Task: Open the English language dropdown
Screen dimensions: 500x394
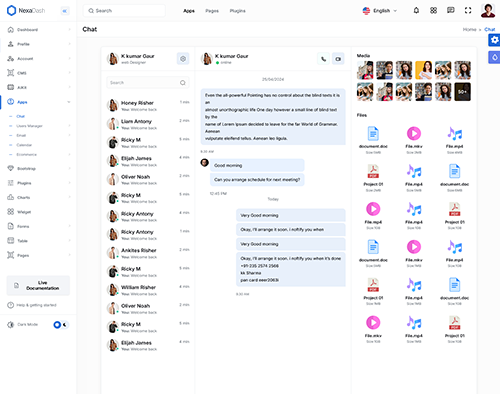Action: 380,11
